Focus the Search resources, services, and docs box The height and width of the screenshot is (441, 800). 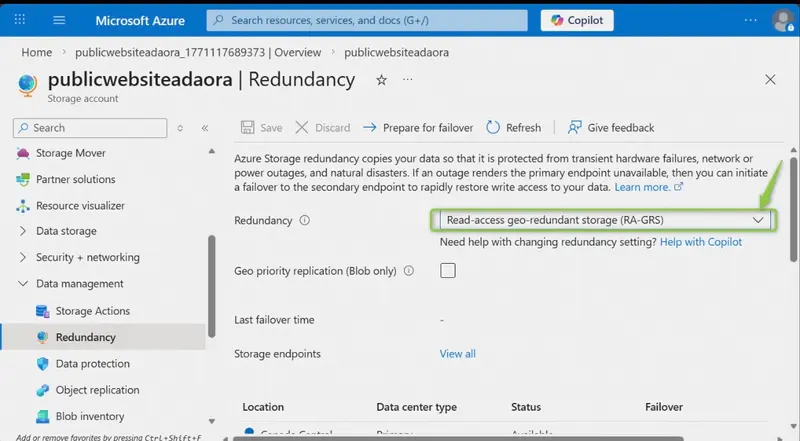pyautogui.click(x=367, y=20)
